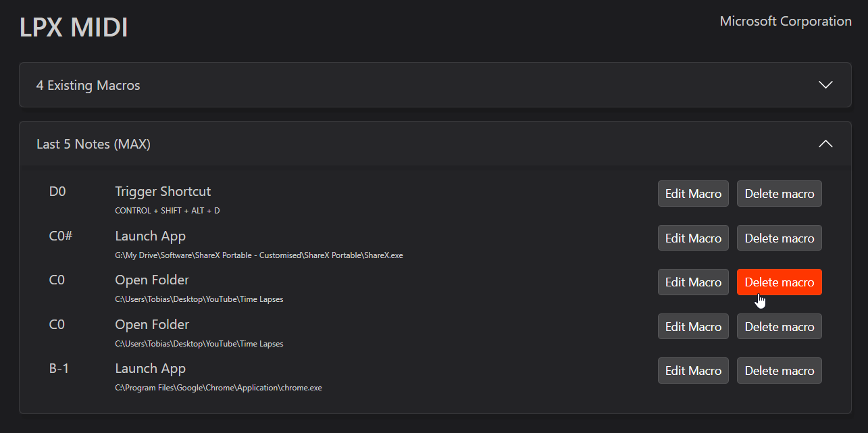The image size is (868, 433).
Task: Click the chrome.exe file path text
Action: click(x=218, y=388)
